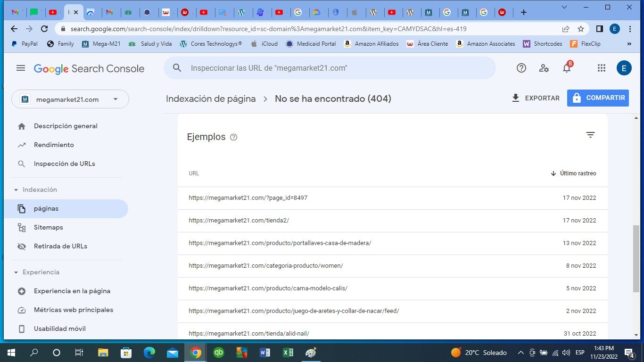
Task: Open Windows taskbar search
Action: (x=34, y=353)
